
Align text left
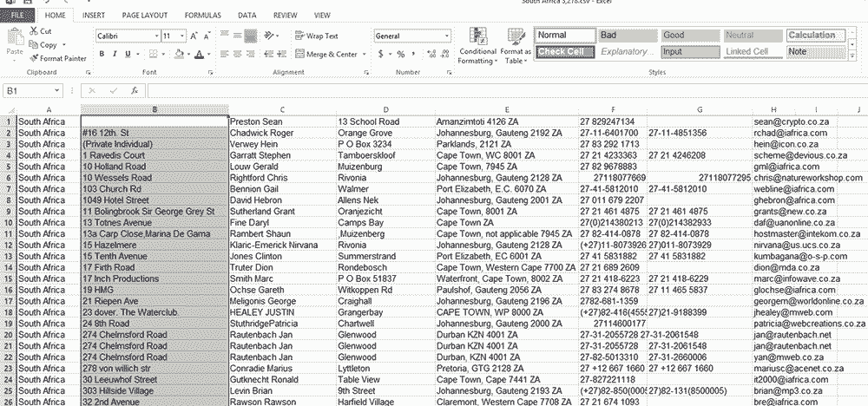click(224, 54)
